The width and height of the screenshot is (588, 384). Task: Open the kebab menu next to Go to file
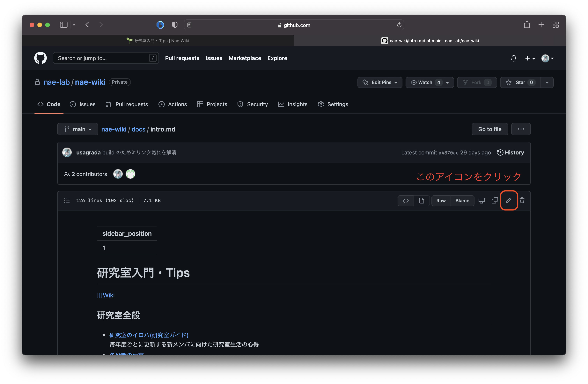pos(521,129)
